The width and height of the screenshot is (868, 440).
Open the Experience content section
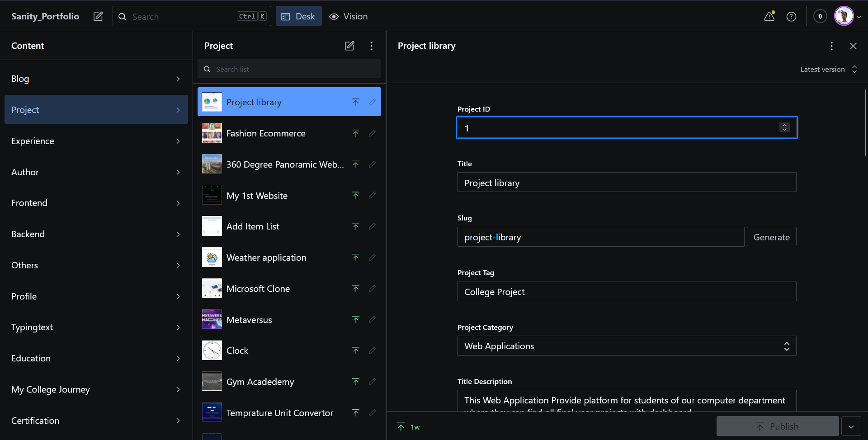(x=96, y=141)
